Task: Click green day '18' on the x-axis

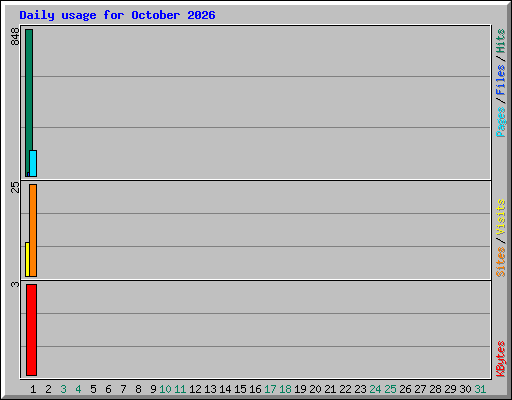Action: (285, 389)
